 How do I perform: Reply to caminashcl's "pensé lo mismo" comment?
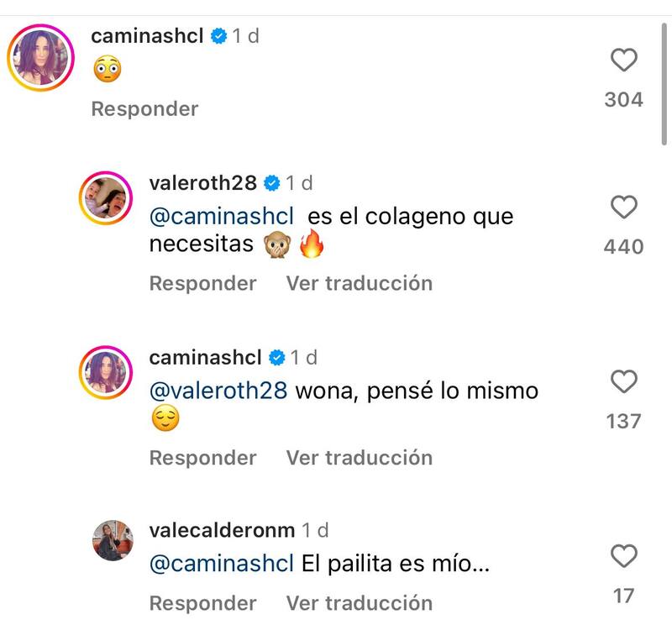point(202,458)
